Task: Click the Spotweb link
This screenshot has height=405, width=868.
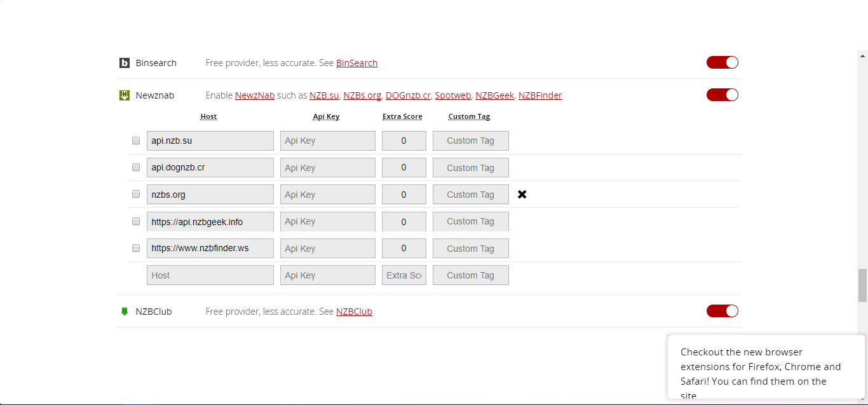Action: (x=453, y=95)
